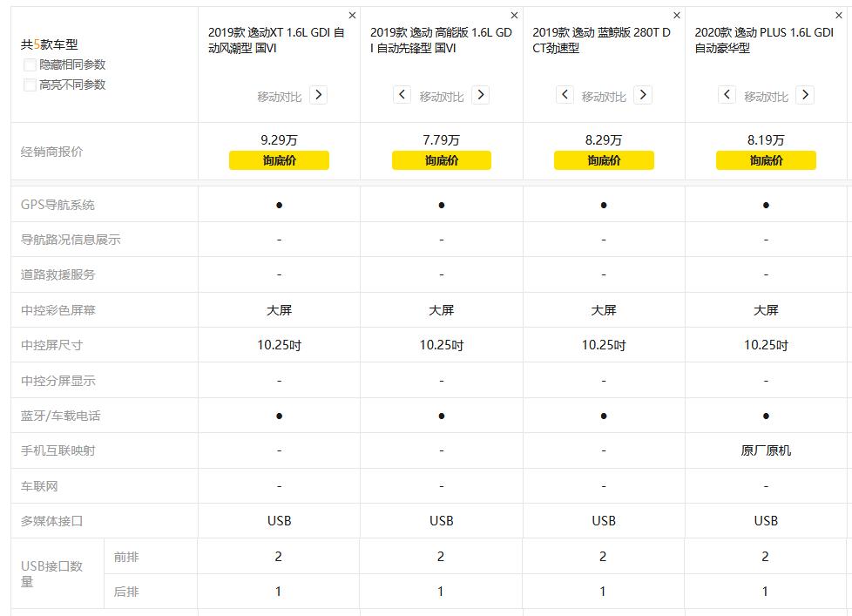Move 逸动 高能版 column left with arrow

point(402,95)
